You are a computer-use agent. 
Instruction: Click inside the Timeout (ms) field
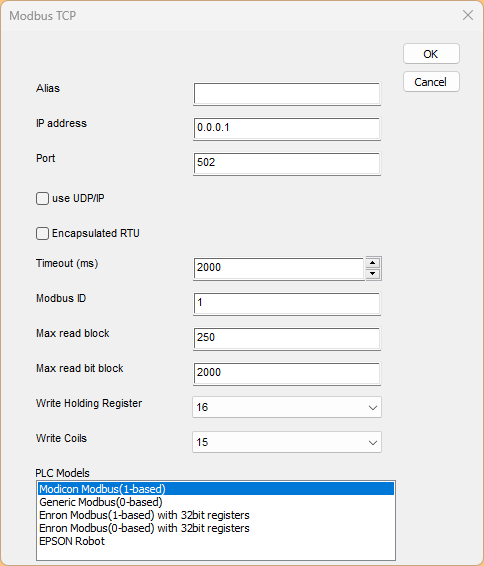(x=279, y=269)
